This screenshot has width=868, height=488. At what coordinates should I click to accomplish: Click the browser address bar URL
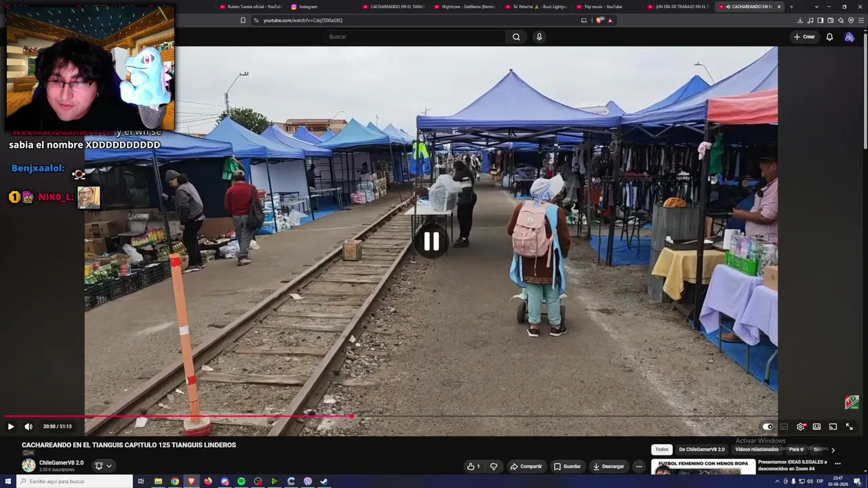click(302, 20)
